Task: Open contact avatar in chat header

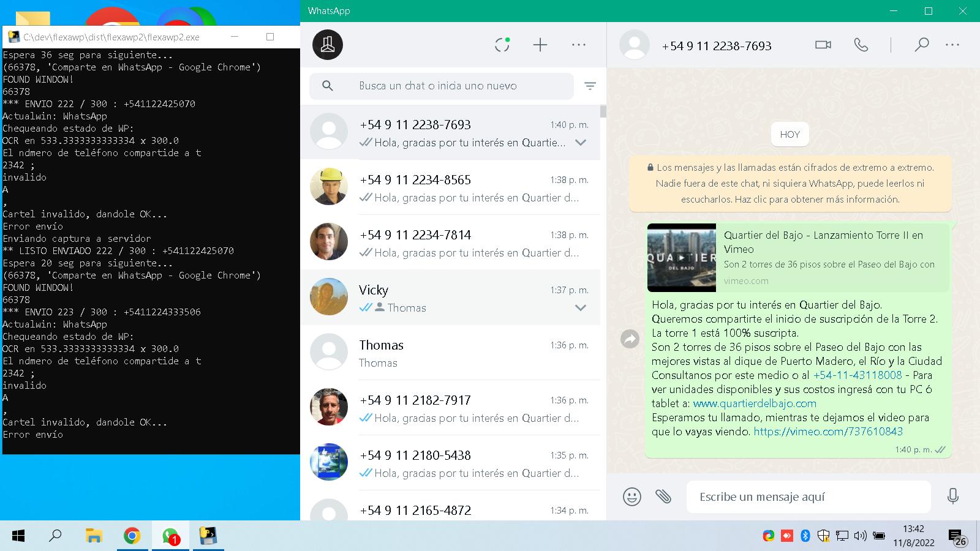Action: click(635, 45)
